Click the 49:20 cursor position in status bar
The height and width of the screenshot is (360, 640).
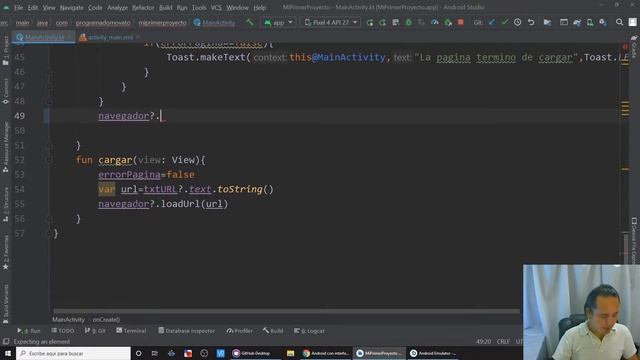pos(483,341)
